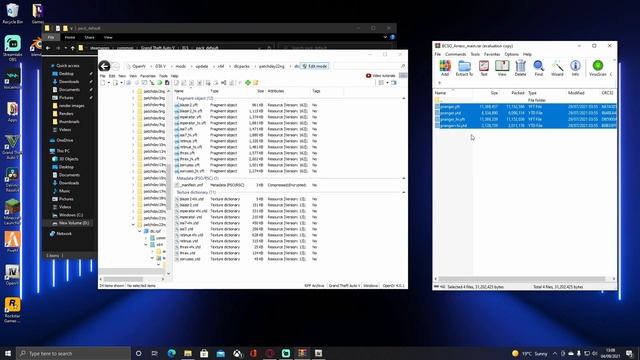Open Streamlabs OBS desktop icon
This screenshot has width=640, height=360.
tap(12, 48)
